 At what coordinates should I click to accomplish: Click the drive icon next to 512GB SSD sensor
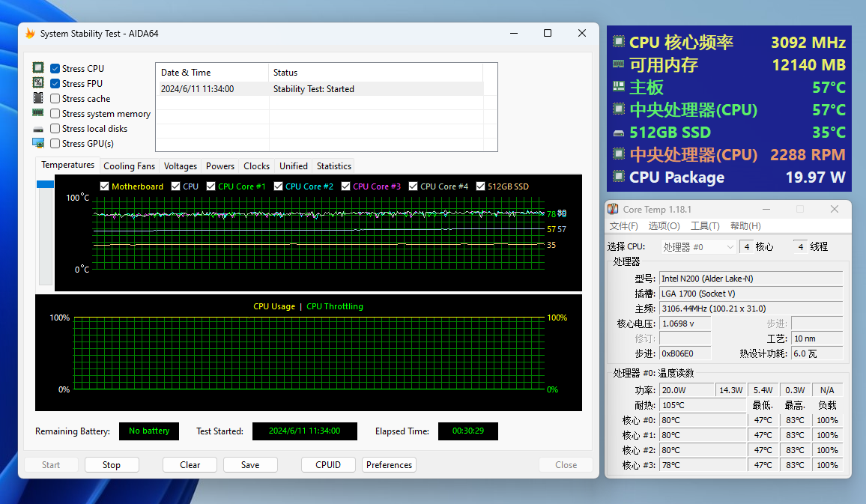[x=619, y=133]
